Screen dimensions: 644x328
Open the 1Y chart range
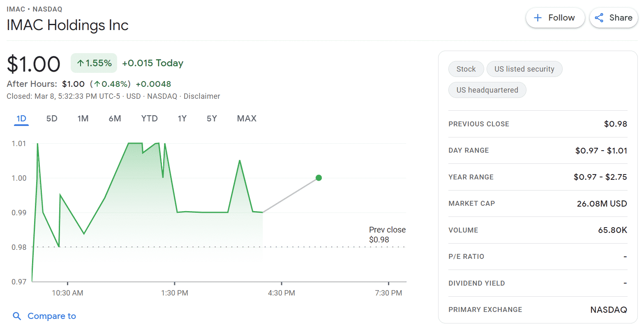click(182, 119)
